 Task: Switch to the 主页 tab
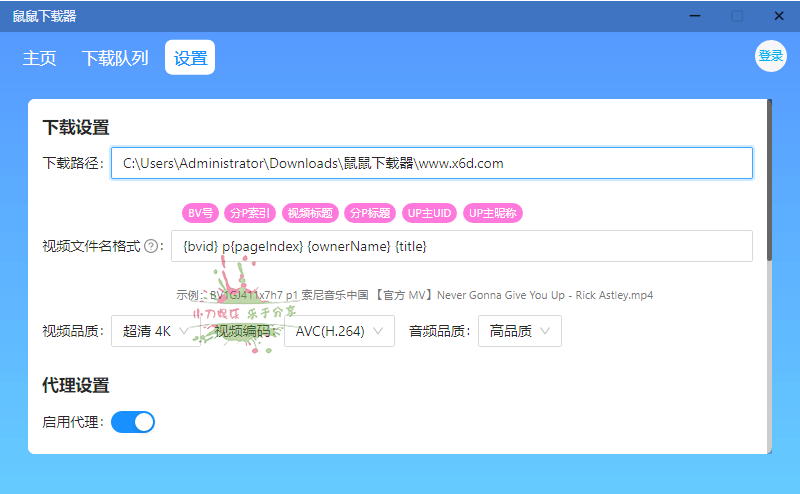pyautogui.click(x=40, y=58)
